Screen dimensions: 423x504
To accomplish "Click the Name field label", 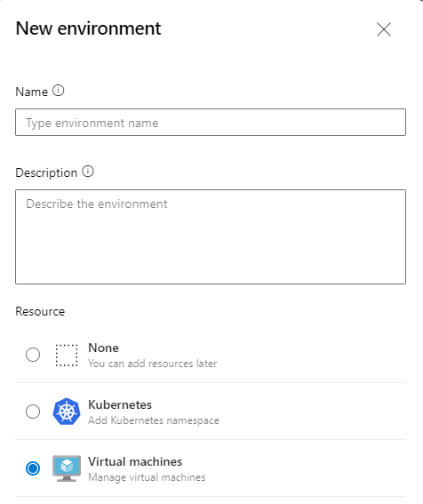I will pos(32,92).
